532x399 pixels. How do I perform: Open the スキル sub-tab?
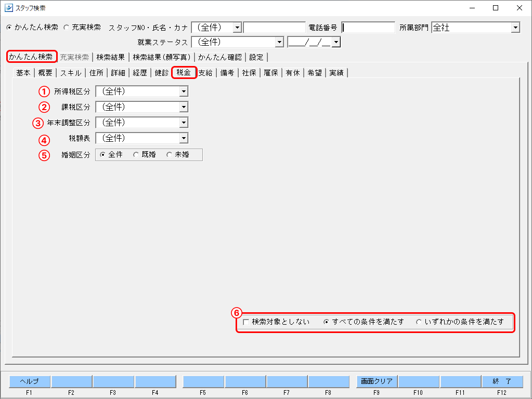(70, 73)
